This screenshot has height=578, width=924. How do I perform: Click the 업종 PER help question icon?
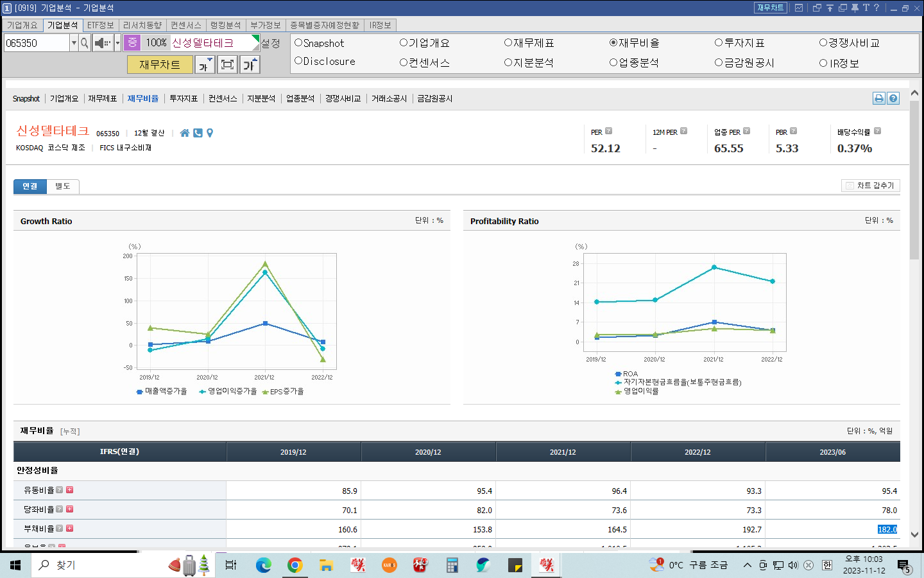(746, 131)
